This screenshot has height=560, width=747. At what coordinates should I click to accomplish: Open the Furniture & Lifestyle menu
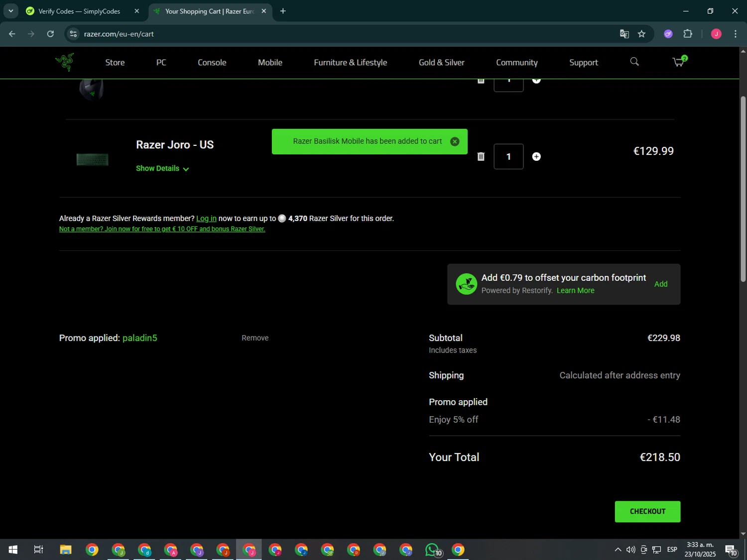click(x=351, y=62)
